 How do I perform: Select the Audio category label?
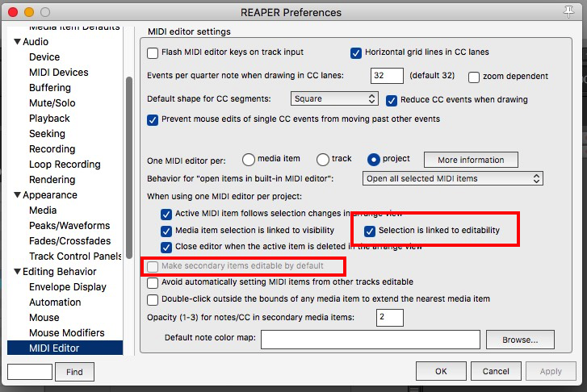click(36, 41)
